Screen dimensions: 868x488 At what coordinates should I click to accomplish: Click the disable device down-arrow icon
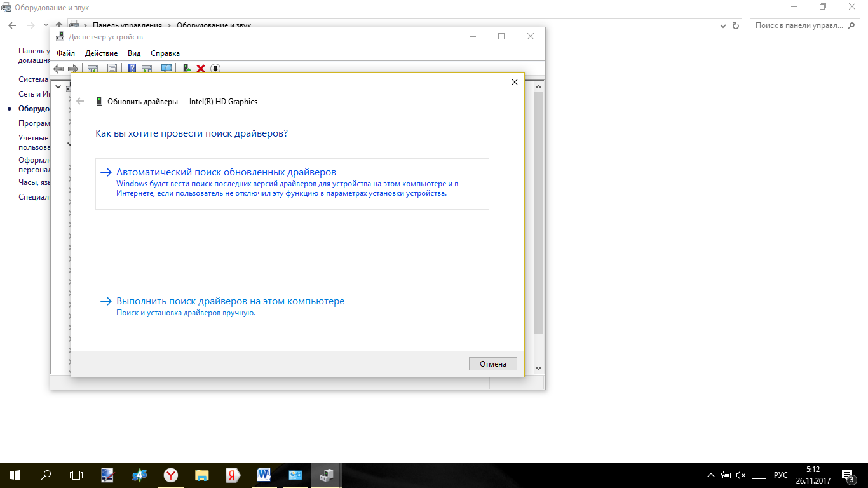215,69
